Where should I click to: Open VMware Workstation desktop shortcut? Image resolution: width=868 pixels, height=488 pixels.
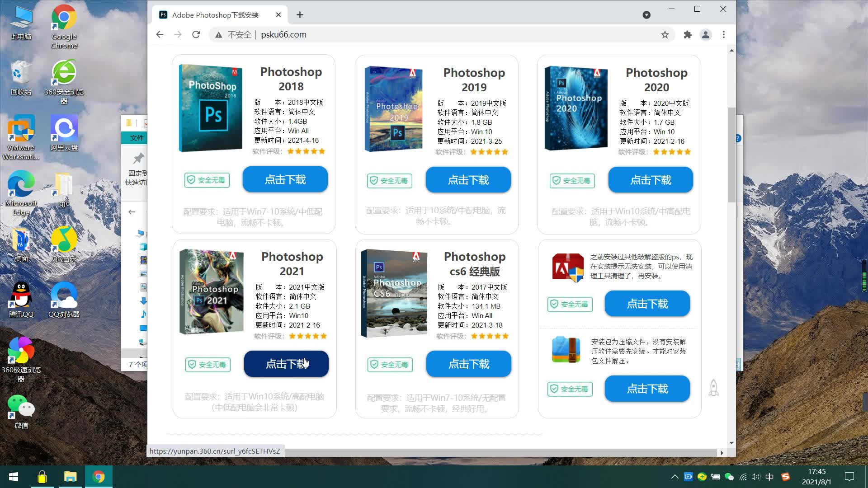(21, 138)
